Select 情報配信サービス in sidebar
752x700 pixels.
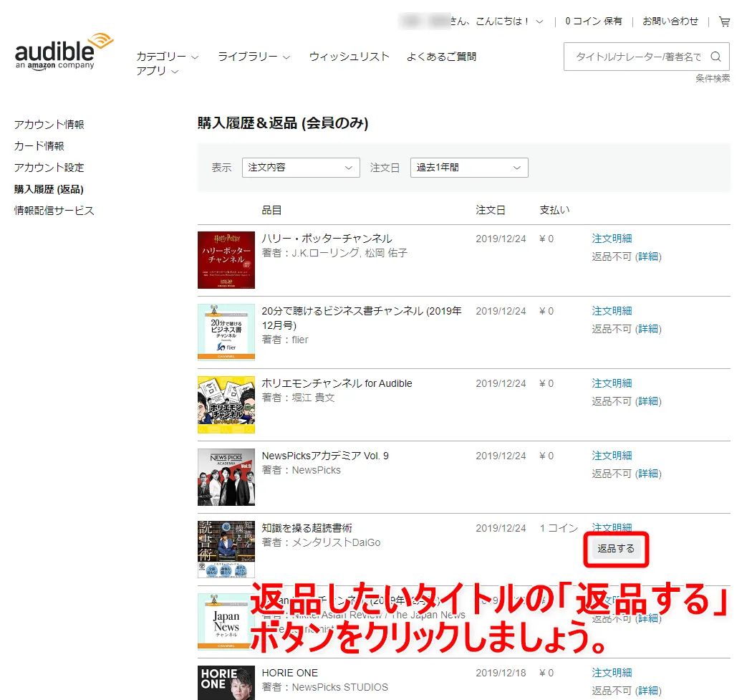click(54, 211)
